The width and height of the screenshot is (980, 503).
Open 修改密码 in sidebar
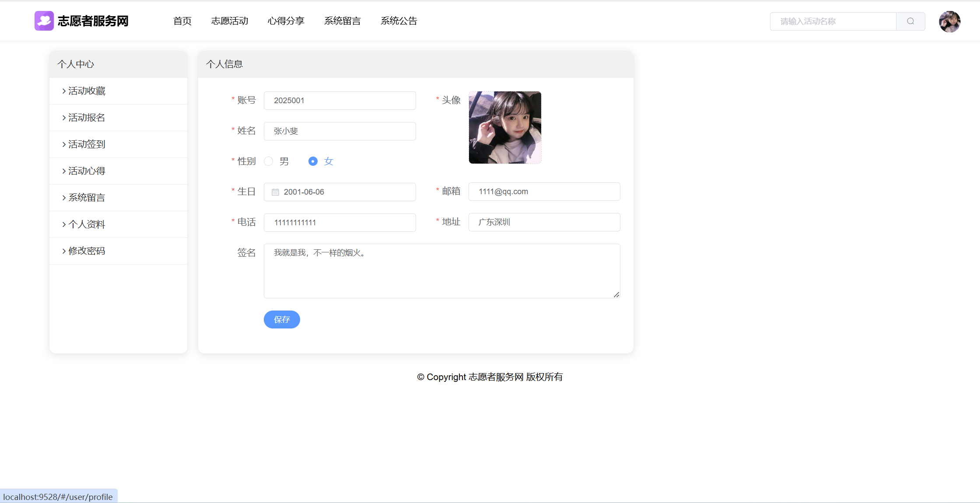pyautogui.click(x=87, y=251)
